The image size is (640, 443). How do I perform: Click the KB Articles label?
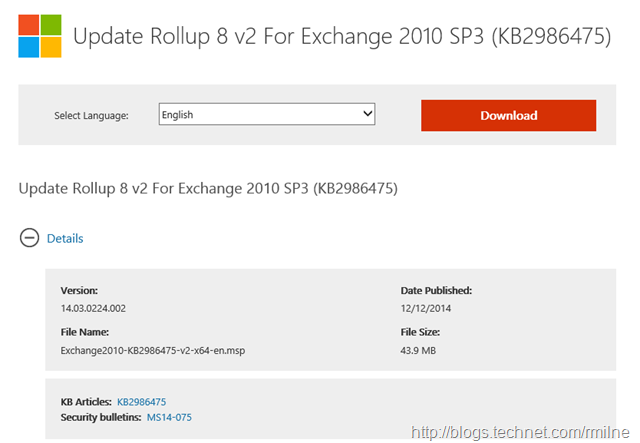pos(86,402)
